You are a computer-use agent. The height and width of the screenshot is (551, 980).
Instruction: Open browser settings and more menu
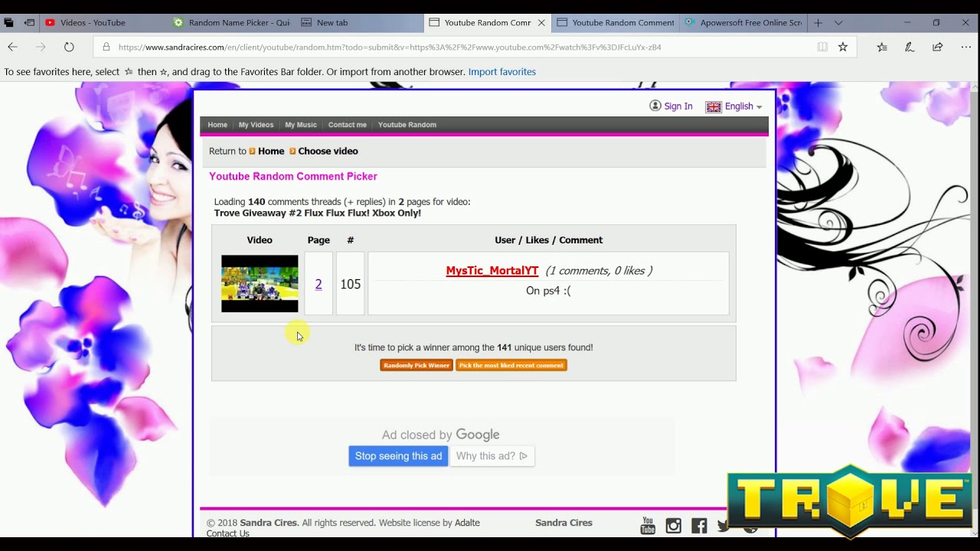pos(965,47)
